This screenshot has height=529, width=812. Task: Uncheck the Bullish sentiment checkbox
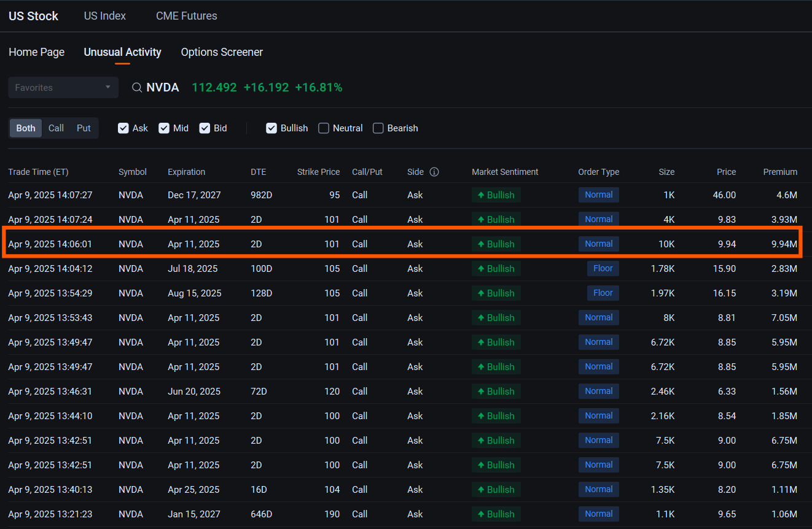click(x=271, y=128)
